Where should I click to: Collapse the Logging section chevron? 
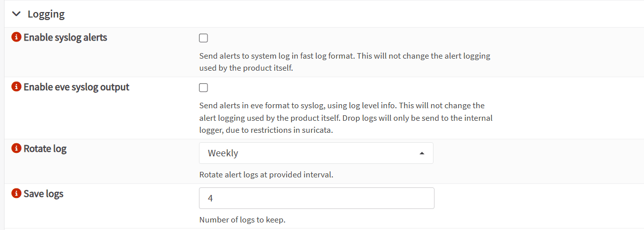click(17, 14)
